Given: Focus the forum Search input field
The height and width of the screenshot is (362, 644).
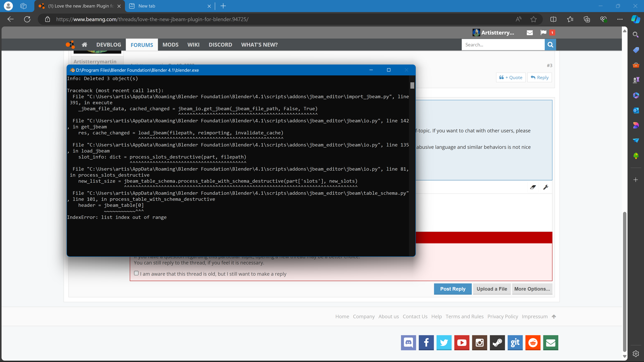Looking at the screenshot, I should coord(503,45).
